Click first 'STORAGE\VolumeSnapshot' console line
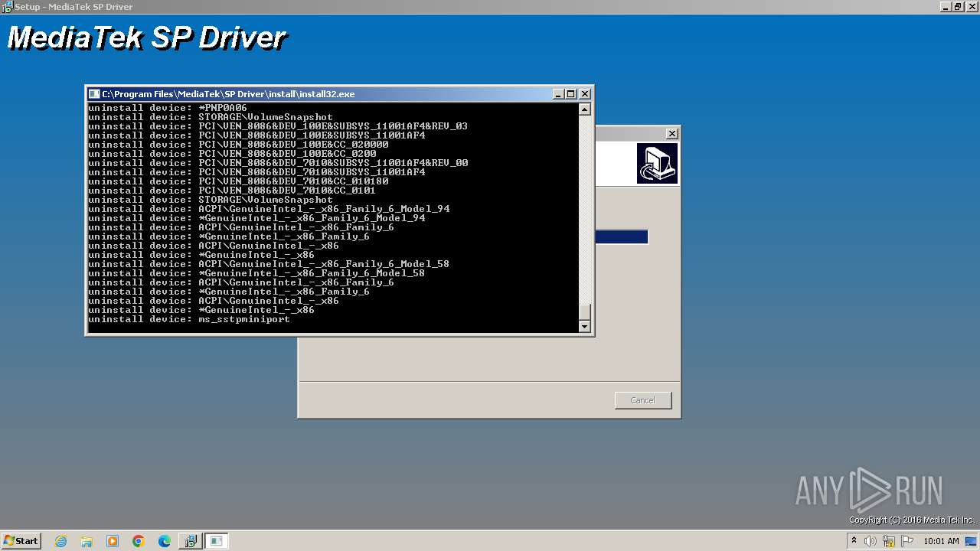 [211, 117]
